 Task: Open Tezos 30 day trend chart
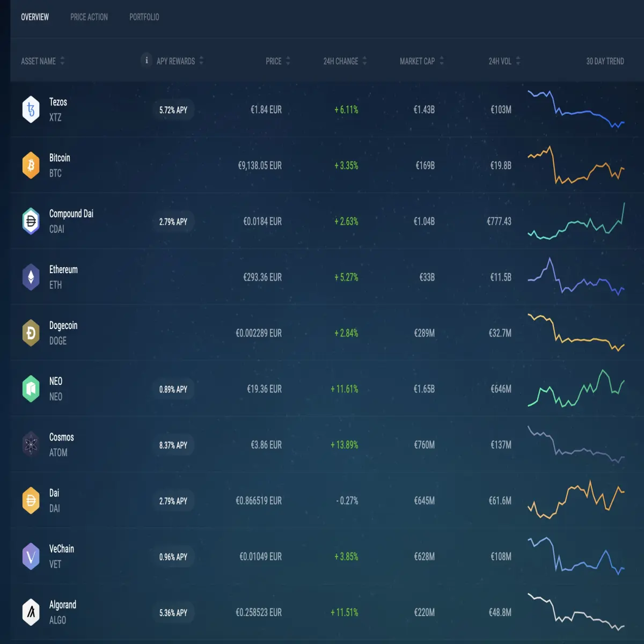[576, 109]
